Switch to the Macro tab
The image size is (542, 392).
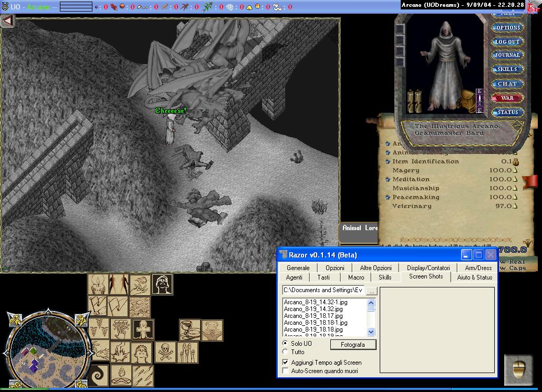tap(356, 277)
